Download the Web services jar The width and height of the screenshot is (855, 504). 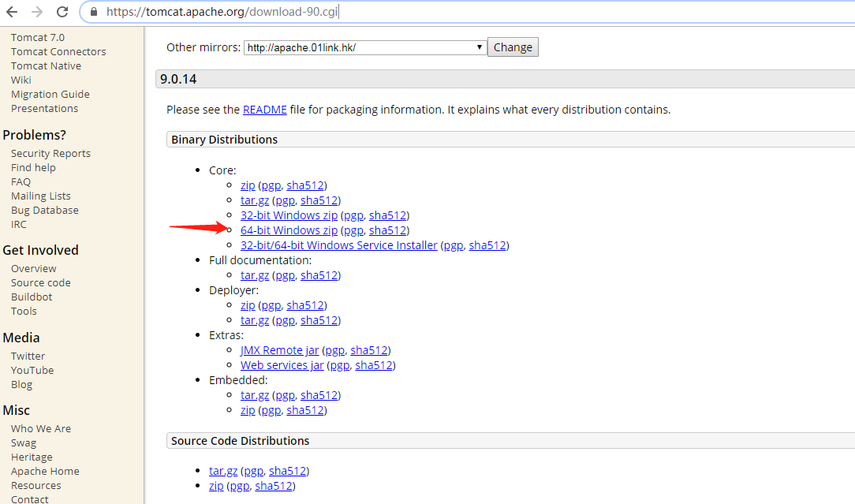point(282,365)
